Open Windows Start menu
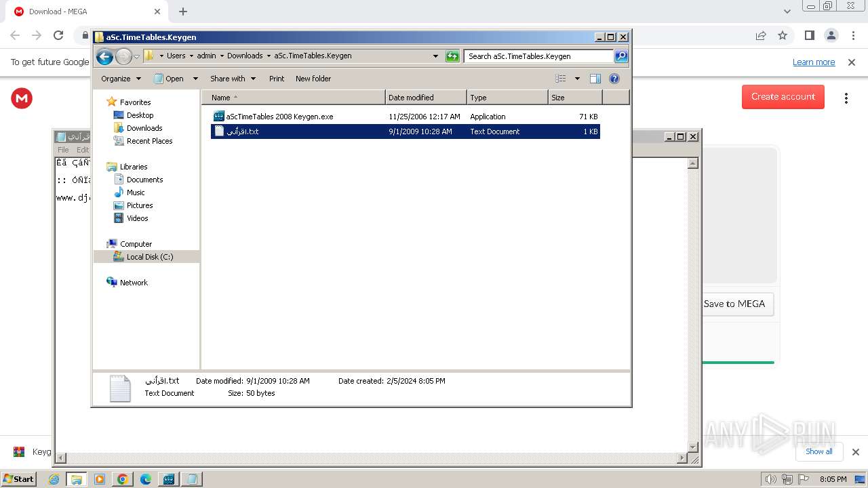This screenshot has width=868, height=488. pos(19,479)
